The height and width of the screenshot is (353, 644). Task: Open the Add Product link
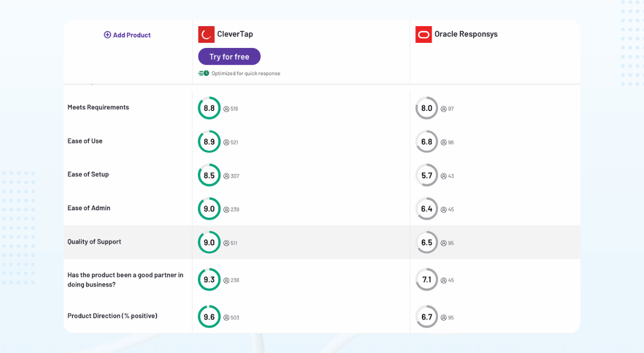pyautogui.click(x=131, y=35)
